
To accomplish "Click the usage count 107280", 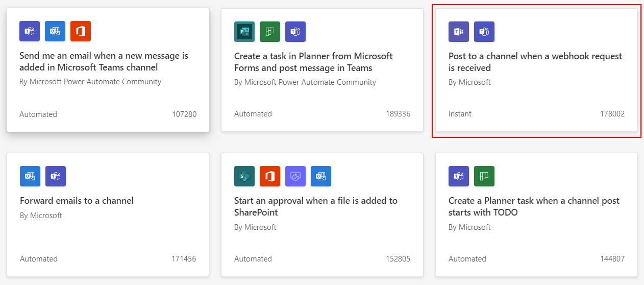I will pos(184,114).
